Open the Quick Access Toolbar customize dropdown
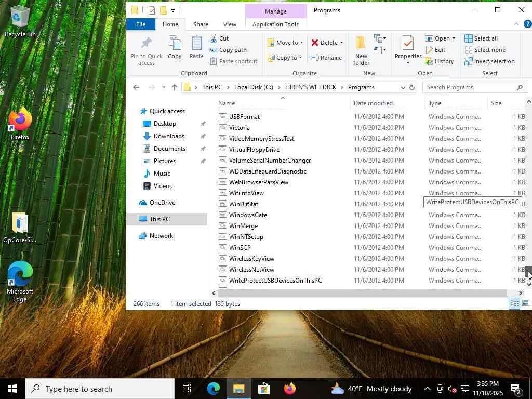 (x=172, y=11)
